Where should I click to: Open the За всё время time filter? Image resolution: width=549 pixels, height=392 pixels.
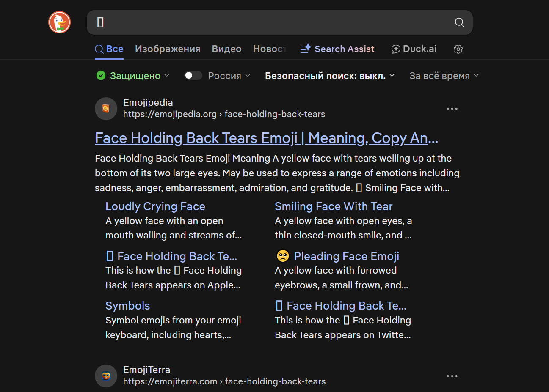click(x=444, y=76)
